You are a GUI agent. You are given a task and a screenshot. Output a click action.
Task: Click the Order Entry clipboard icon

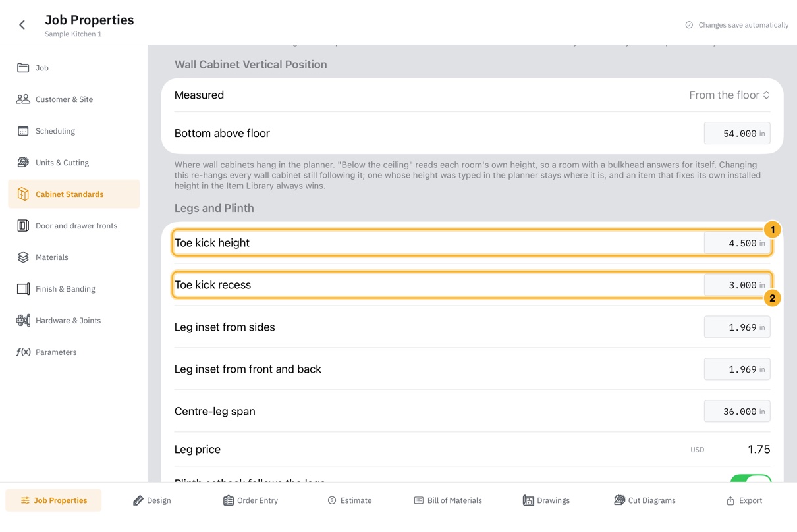pos(228,500)
